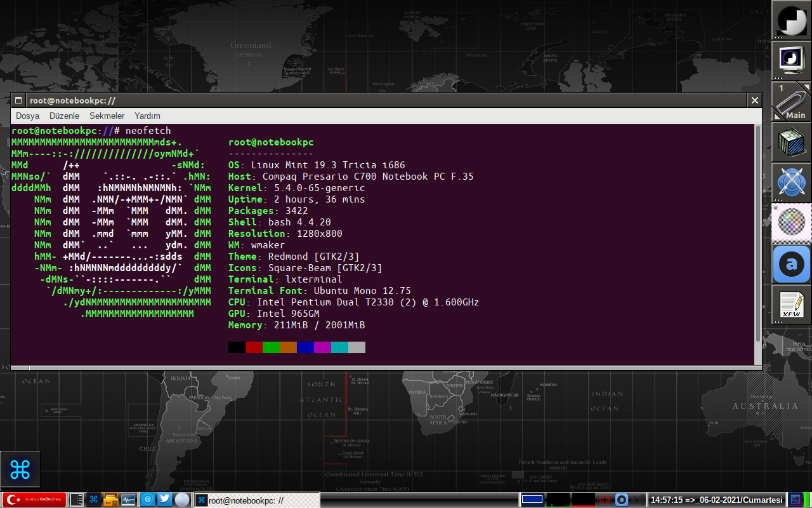Click the GNUstep logo dock icon
The height and width of the screenshot is (508, 812).
tap(792, 20)
